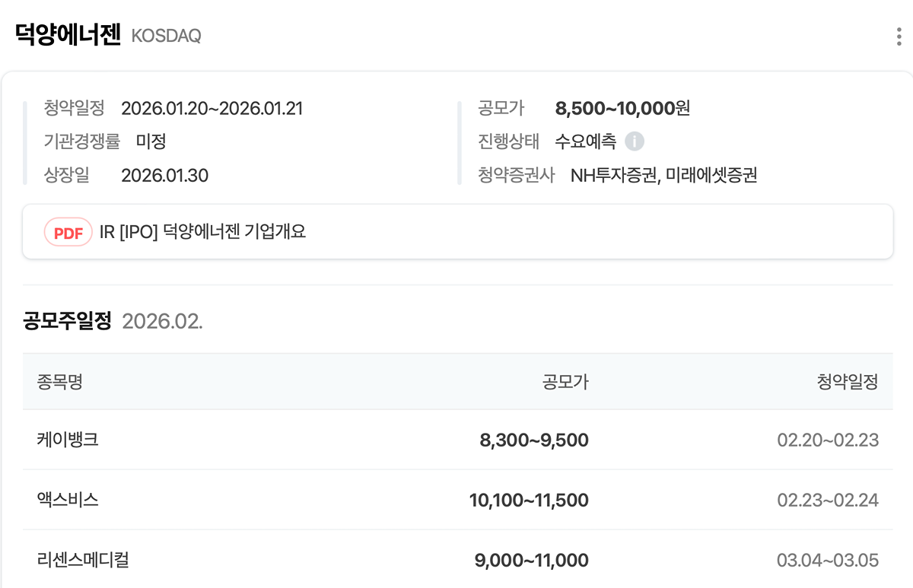Open the 액스비스 listing entry
The height and width of the screenshot is (588, 913).
coord(68,500)
